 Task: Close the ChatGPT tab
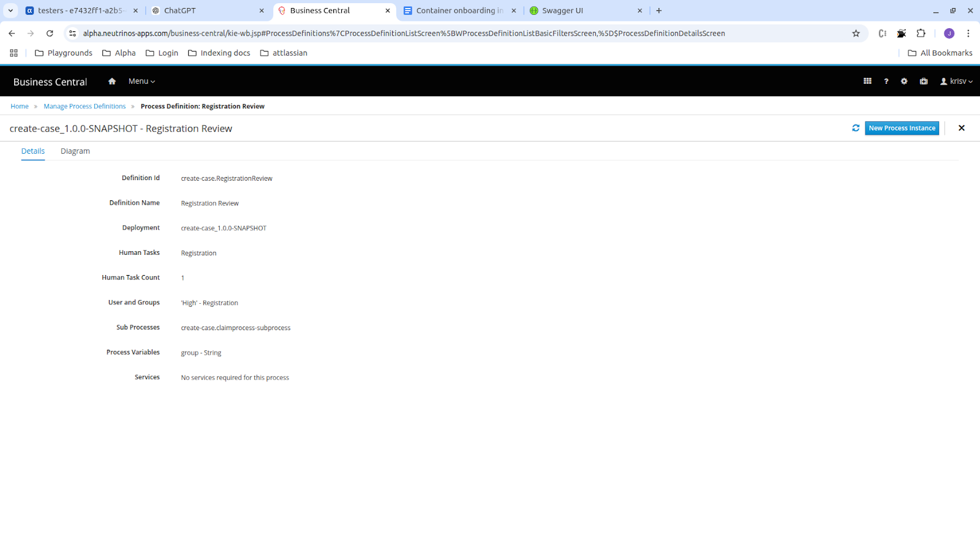click(x=262, y=10)
